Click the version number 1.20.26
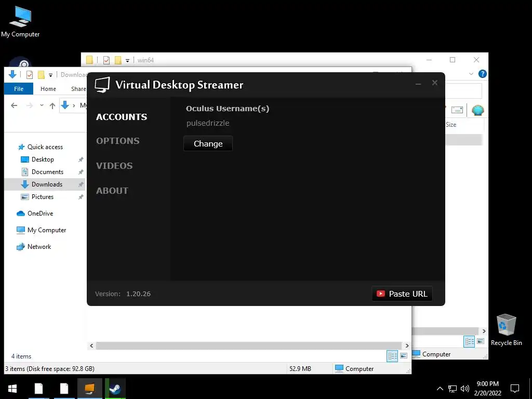This screenshot has height=399, width=532. click(138, 294)
